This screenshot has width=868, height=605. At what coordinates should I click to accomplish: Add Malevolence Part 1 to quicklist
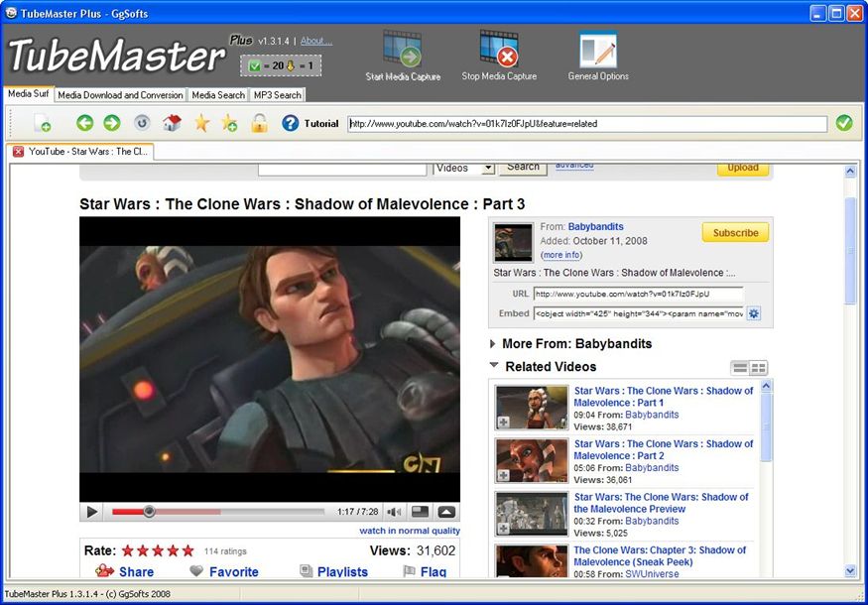(x=503, y=423)
